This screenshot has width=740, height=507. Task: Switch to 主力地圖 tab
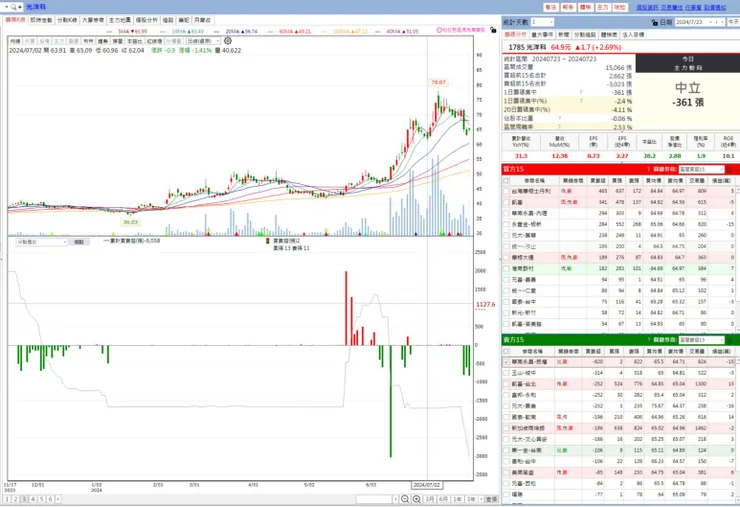point(119,20)
